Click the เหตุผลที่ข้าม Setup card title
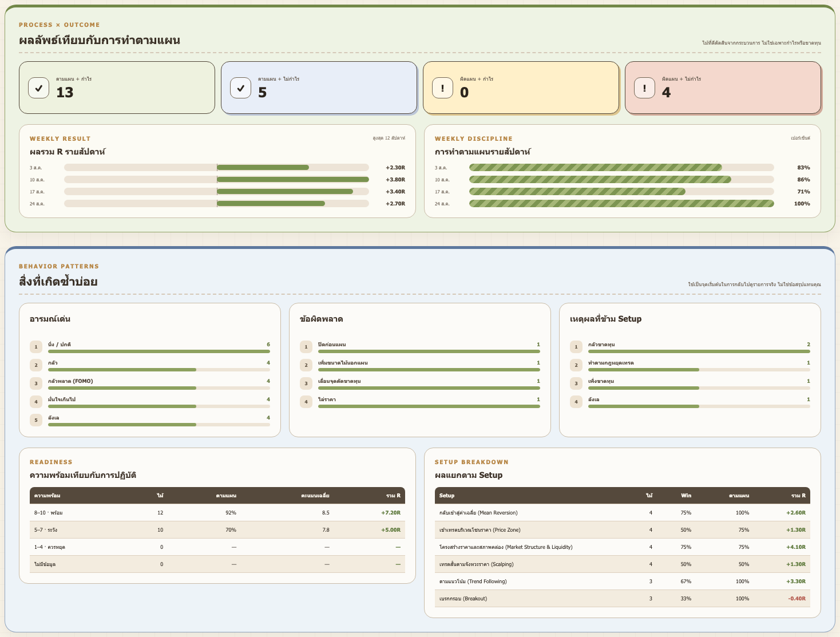This screenshot has width=840, height=637. 605,319
